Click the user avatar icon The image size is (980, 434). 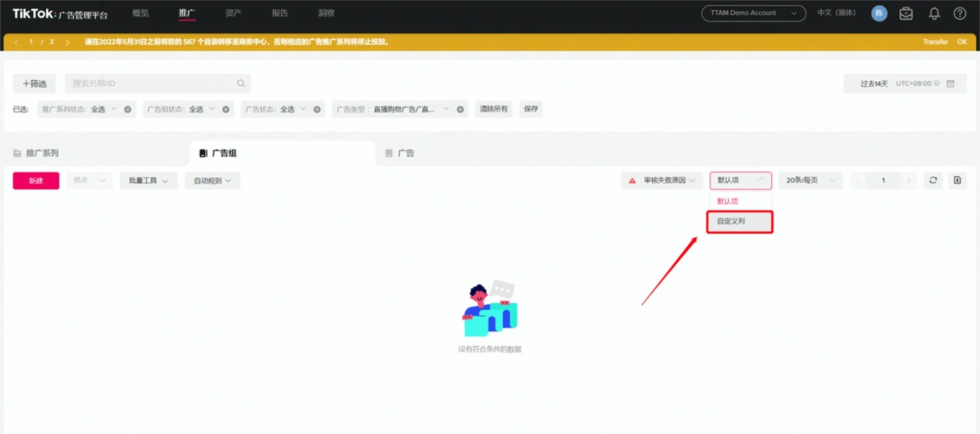(x=879, y=13)
